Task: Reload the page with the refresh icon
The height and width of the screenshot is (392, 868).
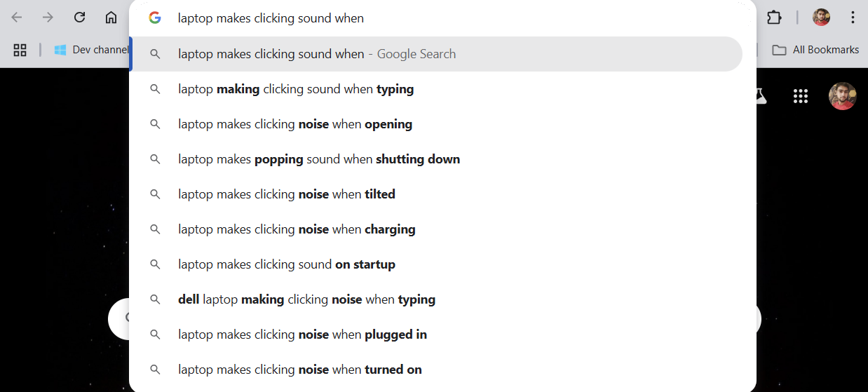Action: coord(79,18)
